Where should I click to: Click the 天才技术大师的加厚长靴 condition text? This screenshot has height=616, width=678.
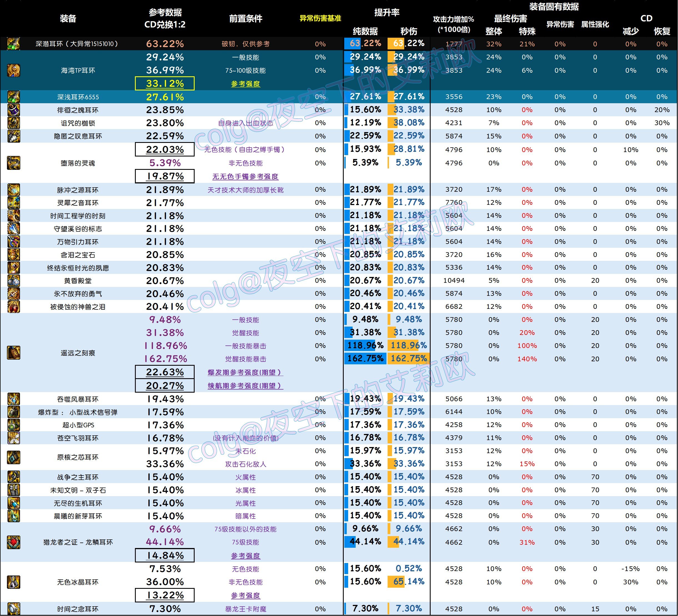pyautogui.click(x=245, y=190)
